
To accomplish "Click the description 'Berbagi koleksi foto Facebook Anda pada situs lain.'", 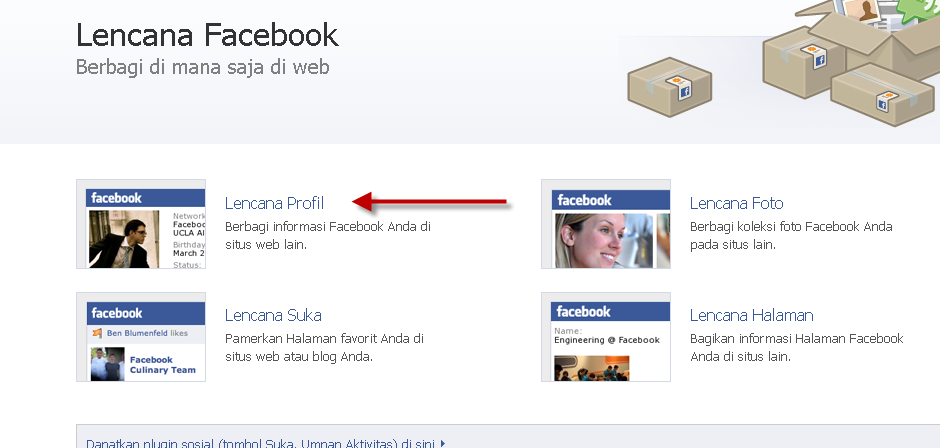I will point(791,236).
